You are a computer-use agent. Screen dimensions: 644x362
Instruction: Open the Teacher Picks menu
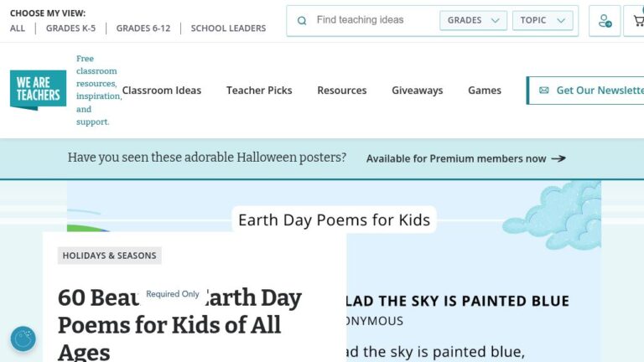259,90
